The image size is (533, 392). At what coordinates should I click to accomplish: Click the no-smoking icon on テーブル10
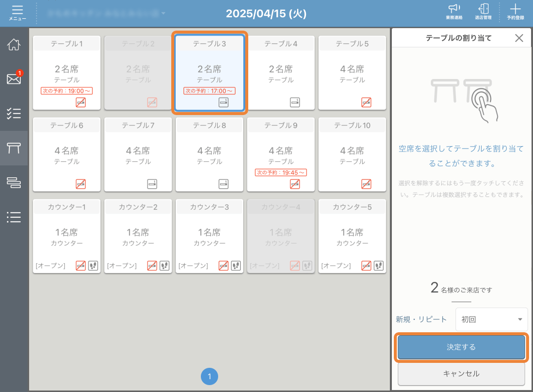tap(366, 184)
